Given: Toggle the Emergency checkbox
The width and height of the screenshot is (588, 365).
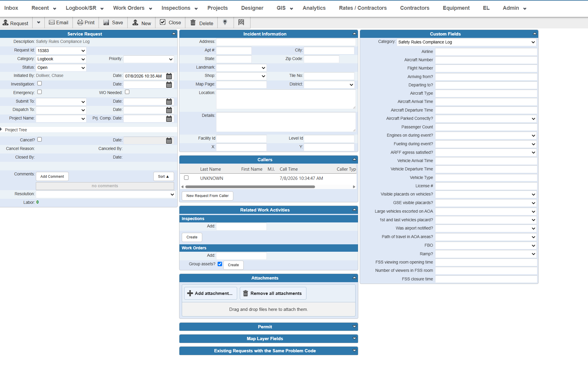Looking at the screenshot, I should pyautogui.click(x=40, y=92).
